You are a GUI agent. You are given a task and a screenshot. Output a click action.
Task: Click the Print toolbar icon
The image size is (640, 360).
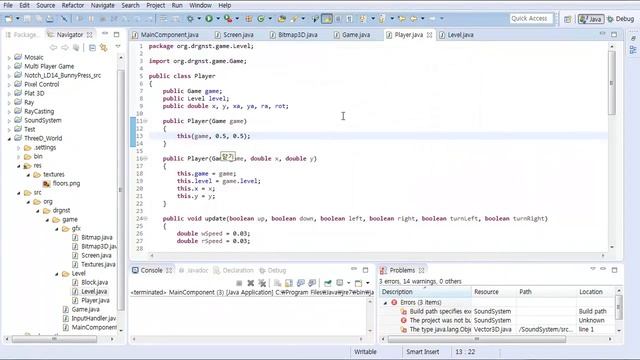point(50,19)
